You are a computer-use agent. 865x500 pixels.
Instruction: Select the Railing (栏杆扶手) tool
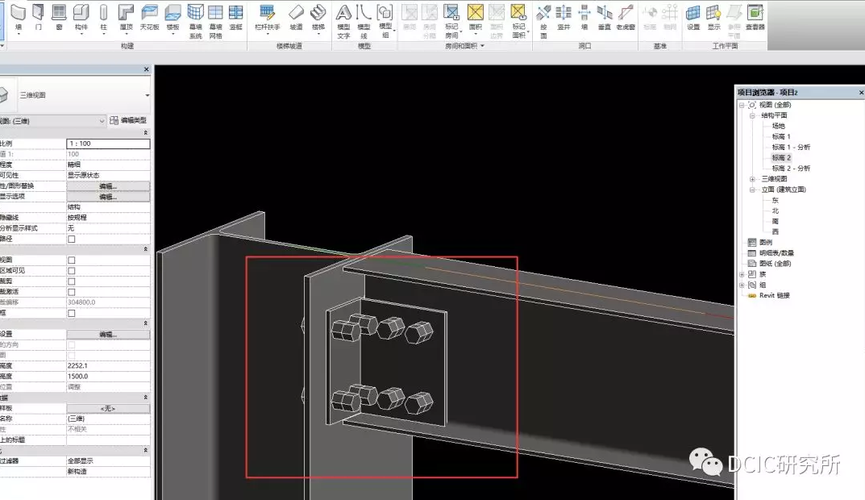268,17
